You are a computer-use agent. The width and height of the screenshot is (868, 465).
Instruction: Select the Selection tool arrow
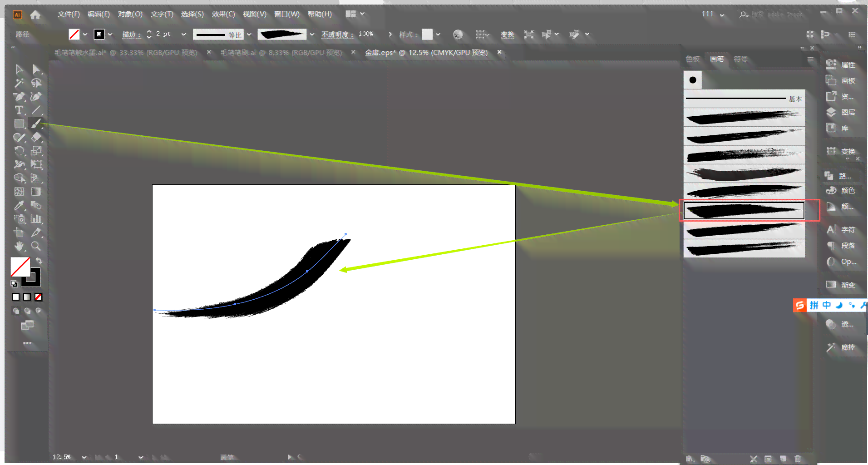click(x=19, y=69)
